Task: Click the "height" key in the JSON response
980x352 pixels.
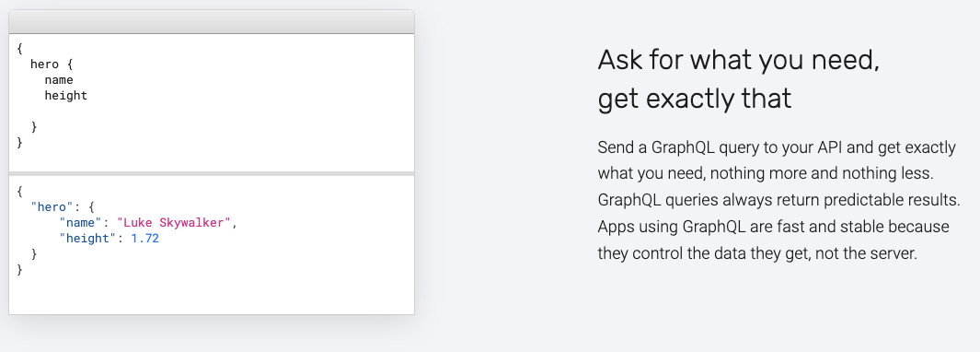Action: point(87,238)
